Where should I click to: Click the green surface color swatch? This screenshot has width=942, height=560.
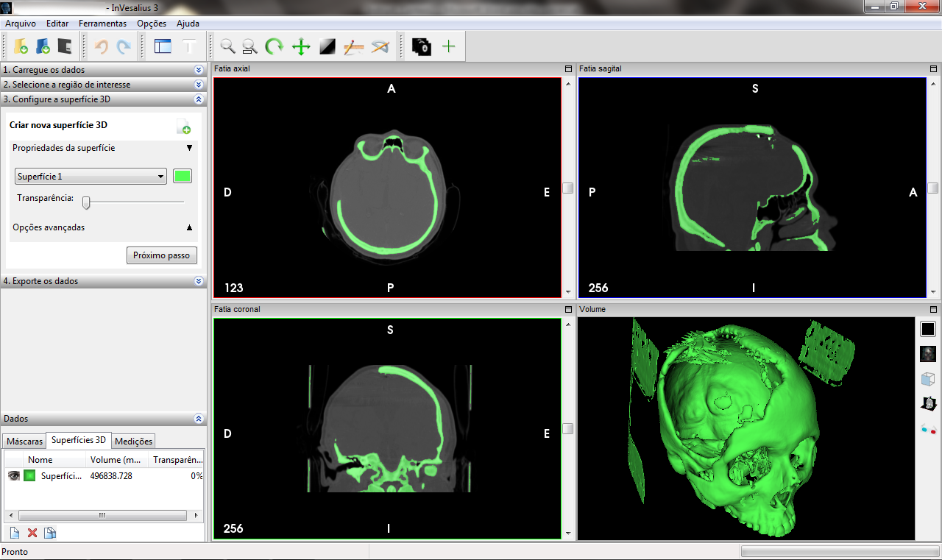point(182,176)
